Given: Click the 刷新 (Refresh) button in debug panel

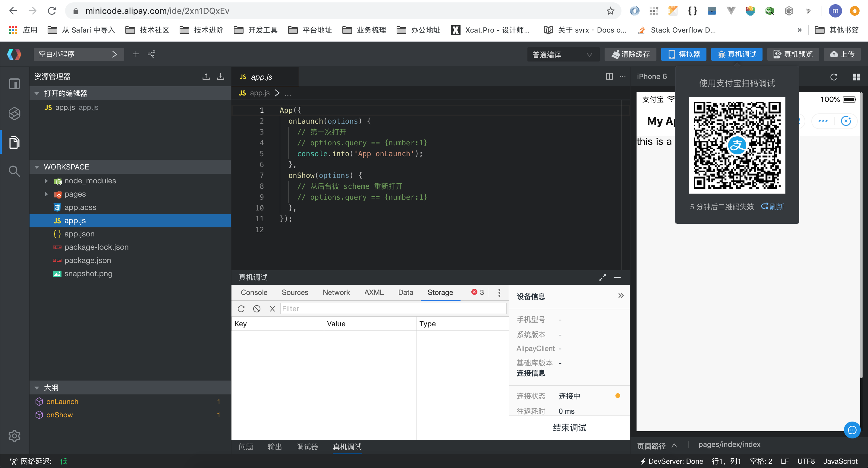Looking at the screenshot, I should pos(774,206).
